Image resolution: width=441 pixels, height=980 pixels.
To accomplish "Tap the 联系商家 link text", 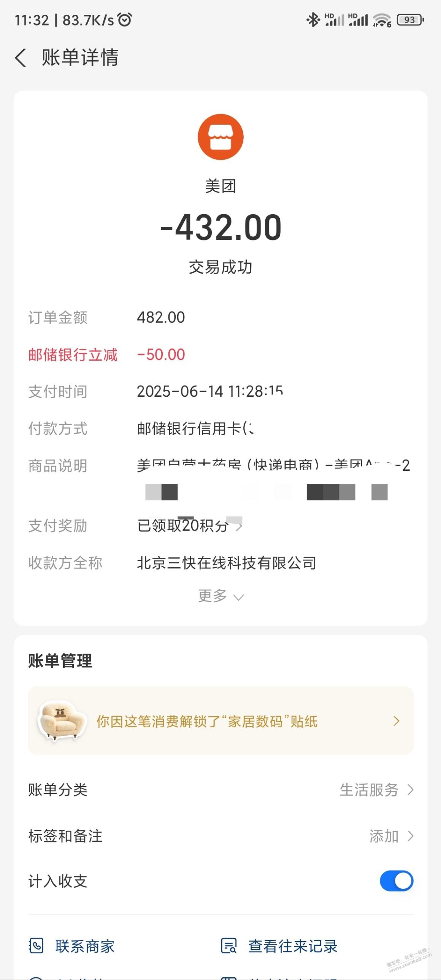I will click(x=85, y=946).
